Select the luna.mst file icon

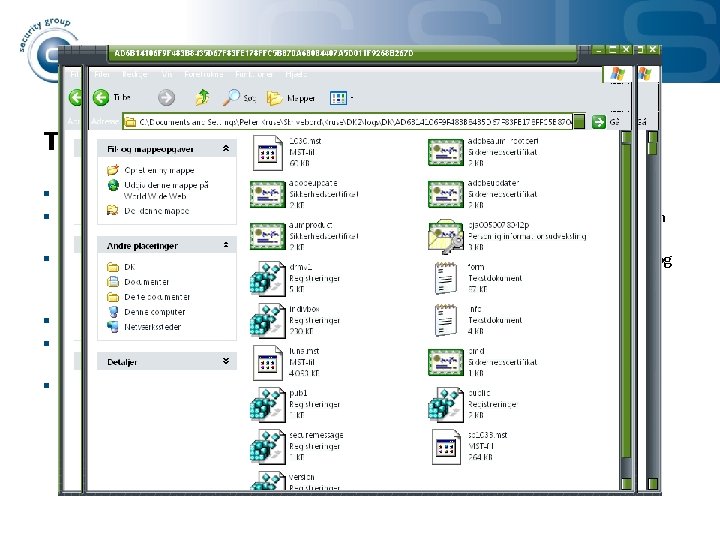tap(268, 363)
